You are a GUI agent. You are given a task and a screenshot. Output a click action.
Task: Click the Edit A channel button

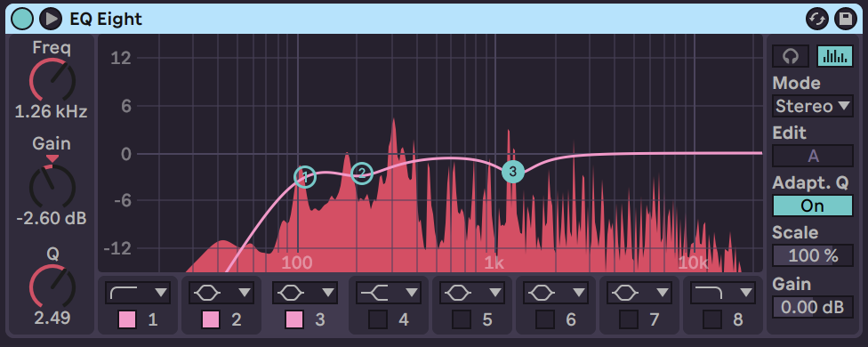pos(813,156)
